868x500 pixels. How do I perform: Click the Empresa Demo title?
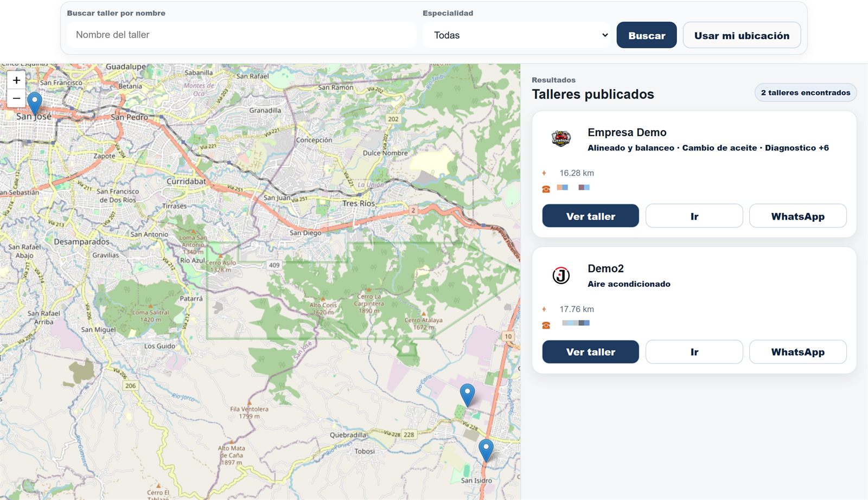click(627, 132)
